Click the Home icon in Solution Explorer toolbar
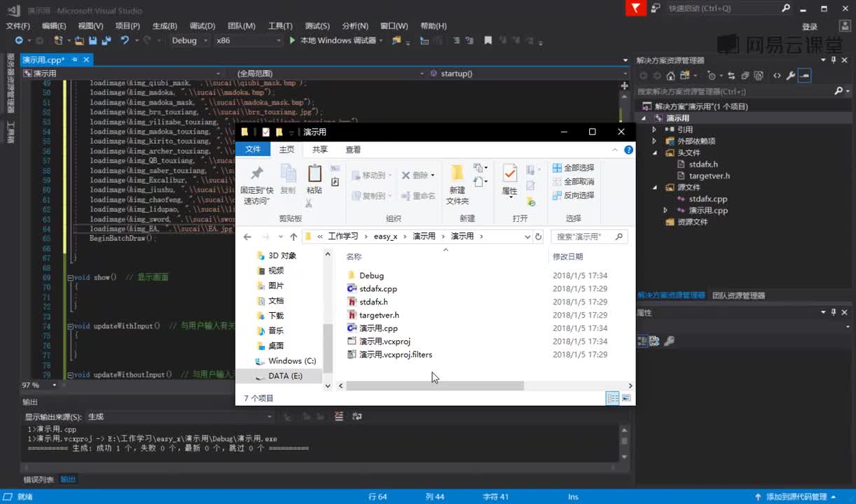 point(671,76)
